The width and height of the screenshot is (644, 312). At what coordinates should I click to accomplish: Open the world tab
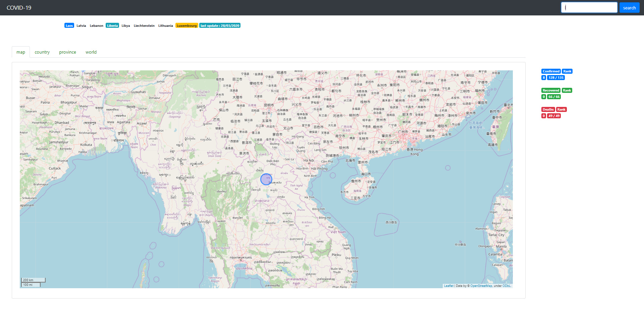click(91, 52)
